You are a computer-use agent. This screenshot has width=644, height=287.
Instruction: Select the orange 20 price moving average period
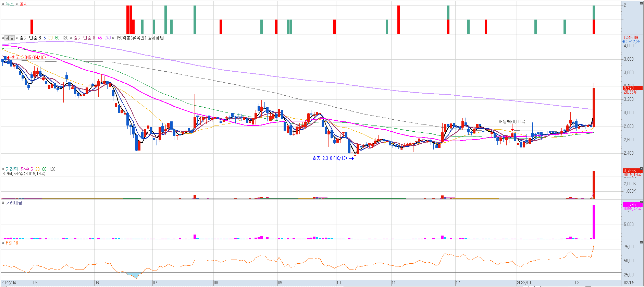(50, 38)
